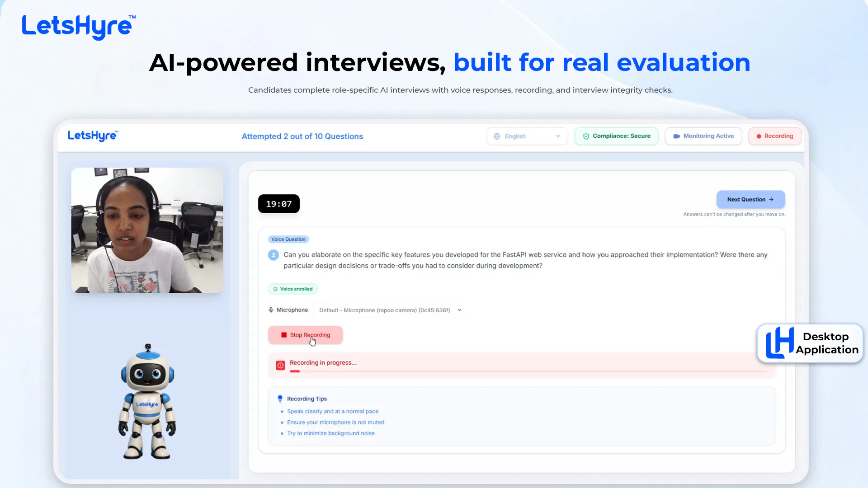
Task: Click 'Try to minimize background noise' tip
Action: 331,433
